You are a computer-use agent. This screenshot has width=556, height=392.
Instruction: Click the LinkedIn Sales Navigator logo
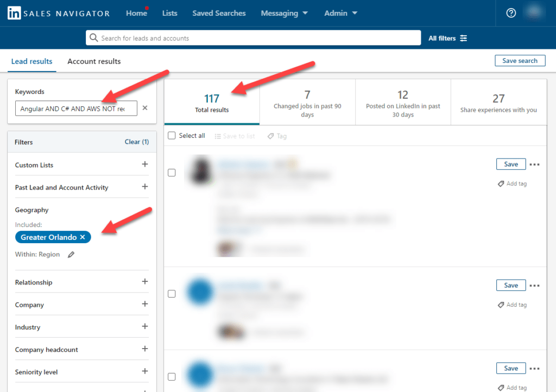(x=59, y=13)
